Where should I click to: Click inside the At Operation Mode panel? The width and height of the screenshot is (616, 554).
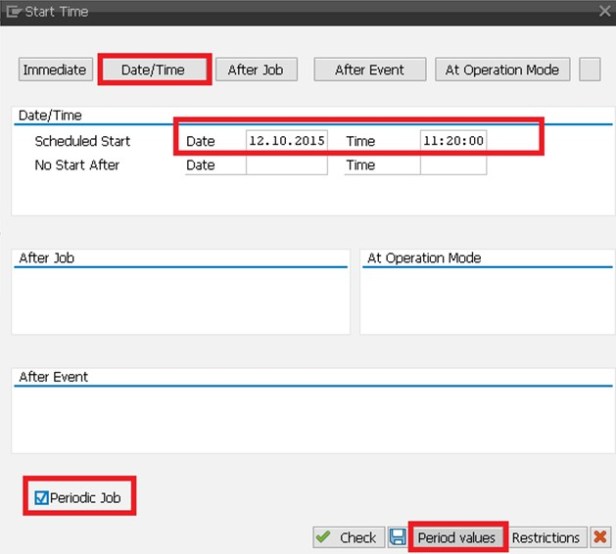point(486,300)
